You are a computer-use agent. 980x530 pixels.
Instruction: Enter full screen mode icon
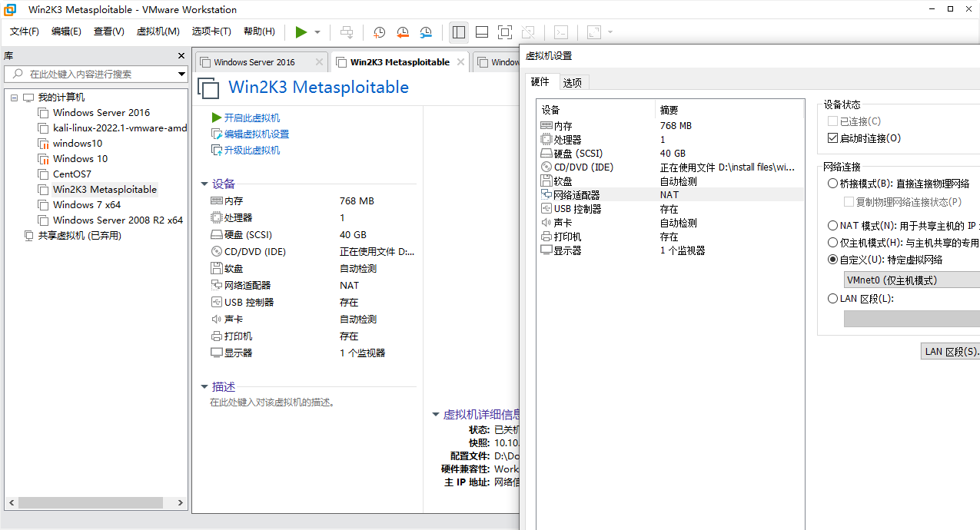[x=505, y=32]
